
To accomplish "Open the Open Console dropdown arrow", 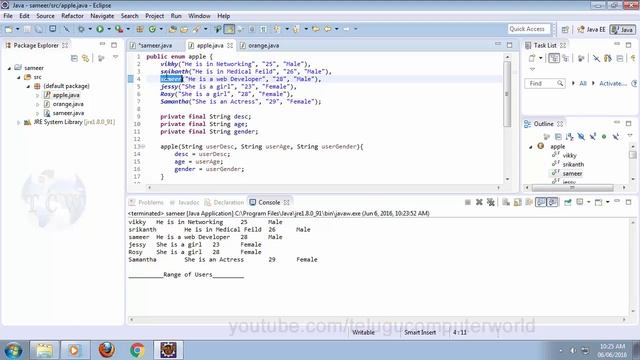I will click(607, 202).
